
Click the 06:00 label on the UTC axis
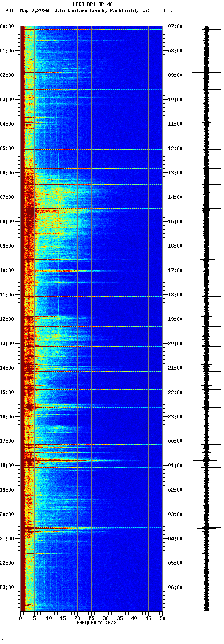point(175,587)
